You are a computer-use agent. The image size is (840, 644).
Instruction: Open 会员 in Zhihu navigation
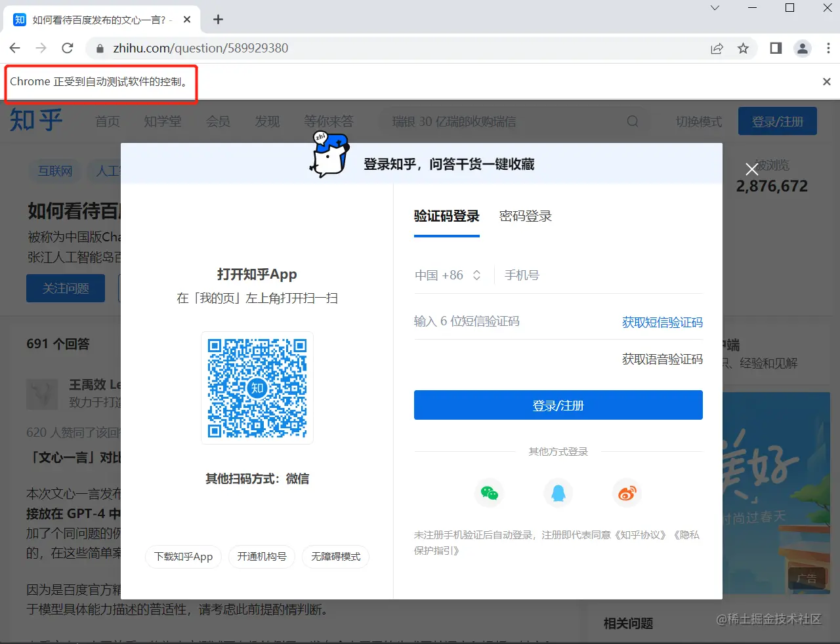(x=218, y=121)
